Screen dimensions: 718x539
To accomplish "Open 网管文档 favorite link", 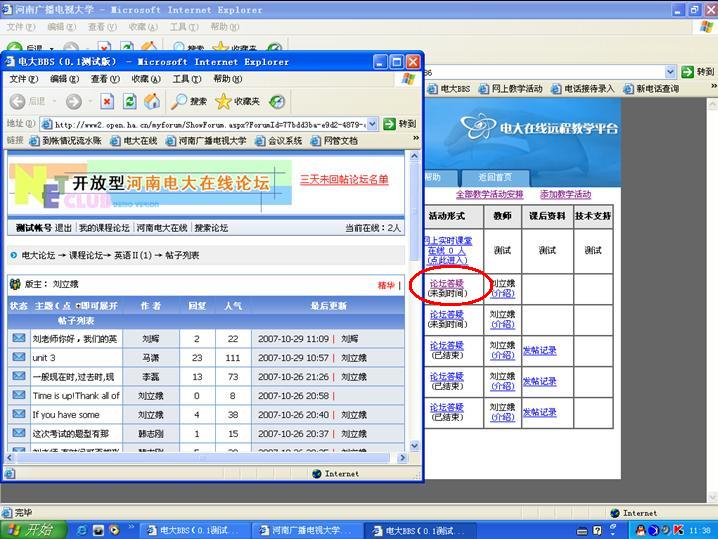I will click(x=333, y=141).
